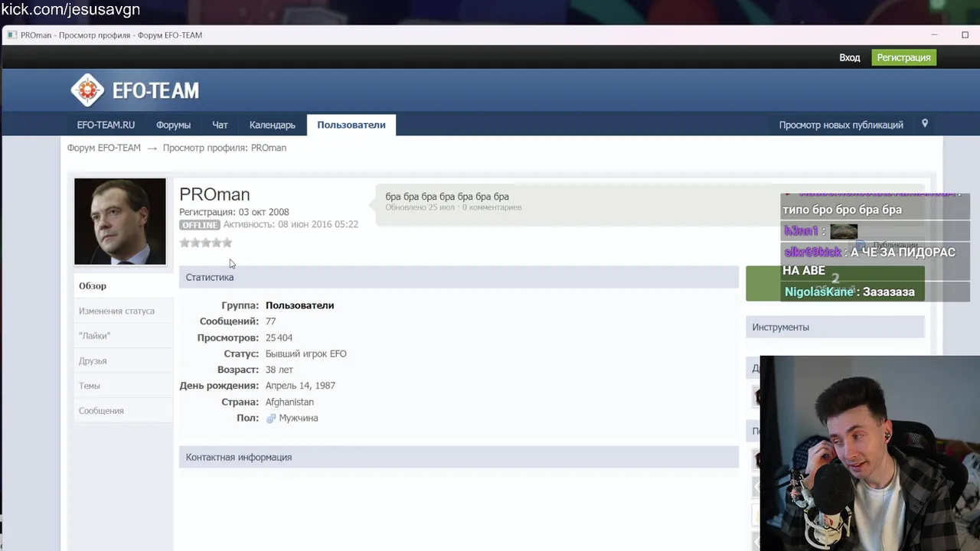The height and width of the screenshot is (551, 980).
Task: Maximize the browser window
Action: (x=965, y=34)
